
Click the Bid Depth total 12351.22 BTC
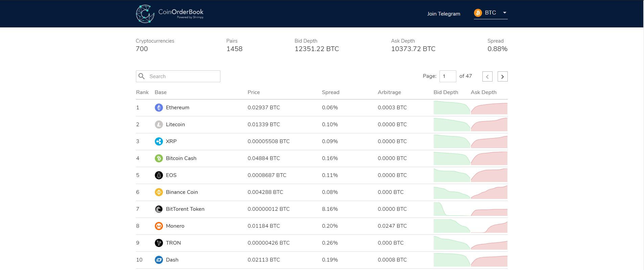click(x=317, y=49)
